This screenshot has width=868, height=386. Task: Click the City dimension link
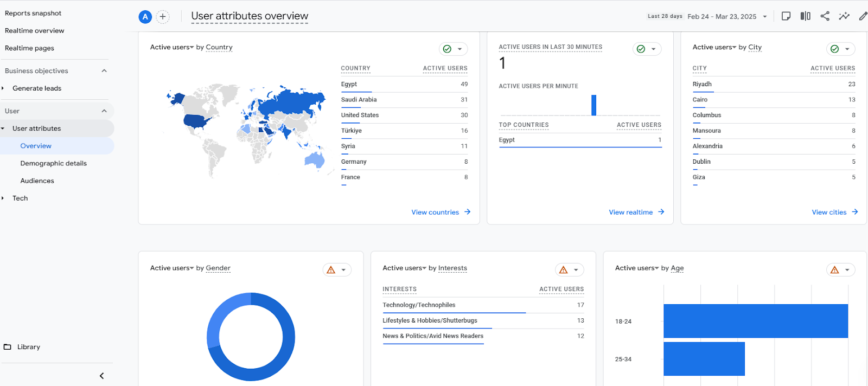click(x=755, y=47)
